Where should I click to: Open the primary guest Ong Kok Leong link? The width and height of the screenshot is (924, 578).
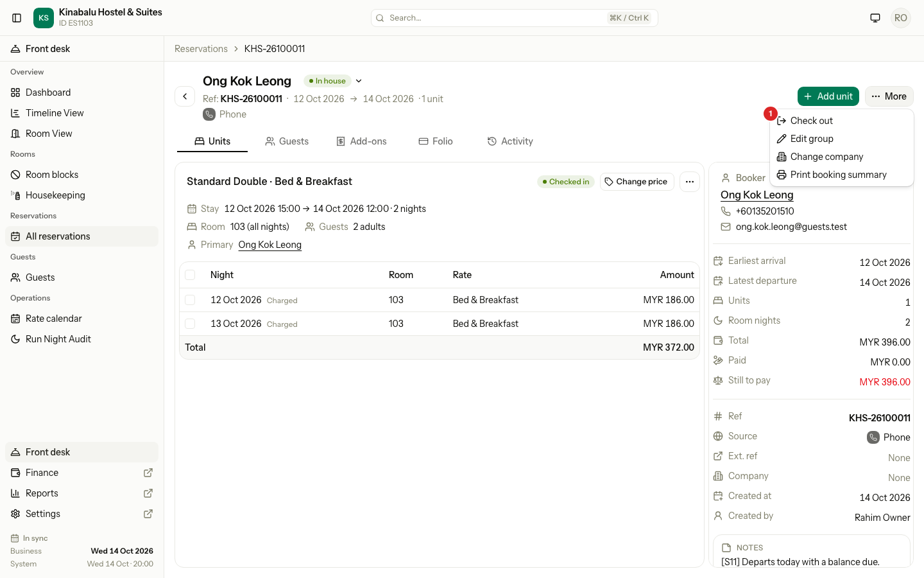pyautogui.click(x=270, y=245)
